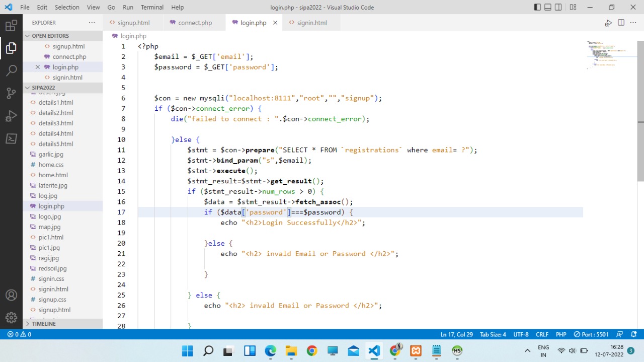Change Tab Size: 4 in status bar
Viewport: 644px width, 362px height.
coord(493,334)
